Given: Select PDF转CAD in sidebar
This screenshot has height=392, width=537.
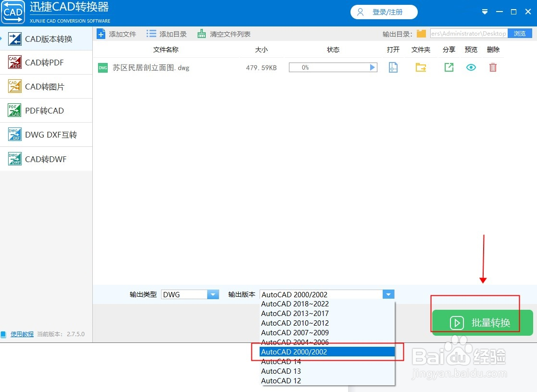Looking at the screenshot, I should (x=46, y=110).
